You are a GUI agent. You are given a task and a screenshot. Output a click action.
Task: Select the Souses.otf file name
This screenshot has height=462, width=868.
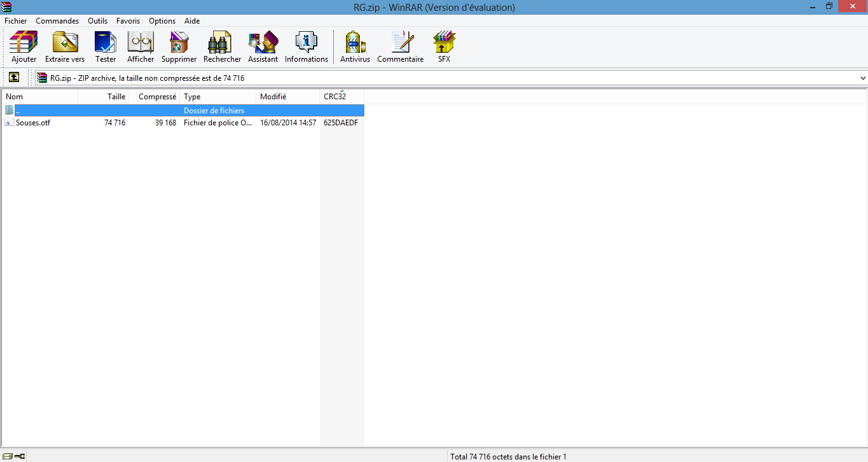(33, 123)
